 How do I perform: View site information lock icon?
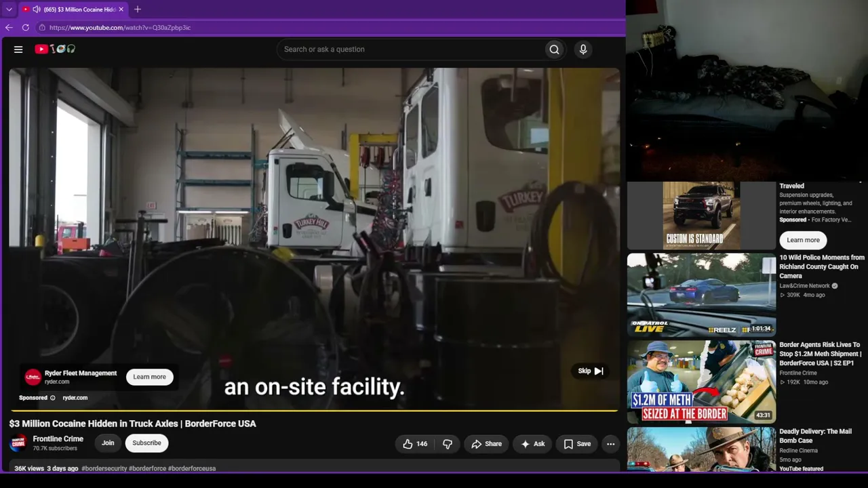[x=42, y=28]
